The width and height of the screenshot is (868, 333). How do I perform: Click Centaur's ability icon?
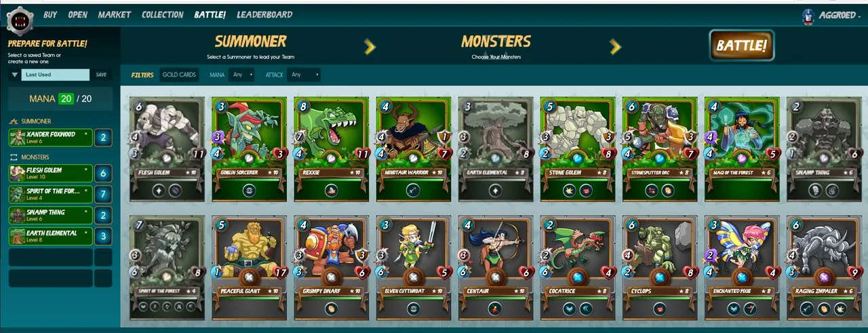[495, 309]
